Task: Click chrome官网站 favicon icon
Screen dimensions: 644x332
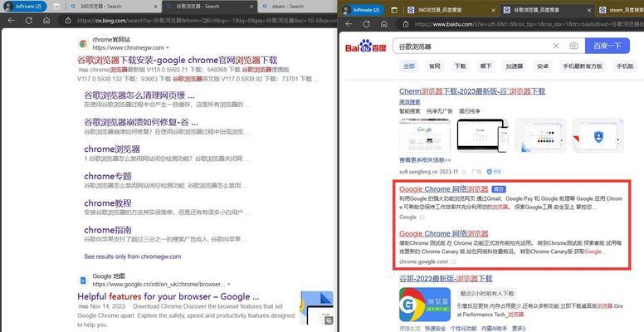Action: pyautogui.click(x=83, y=43)
